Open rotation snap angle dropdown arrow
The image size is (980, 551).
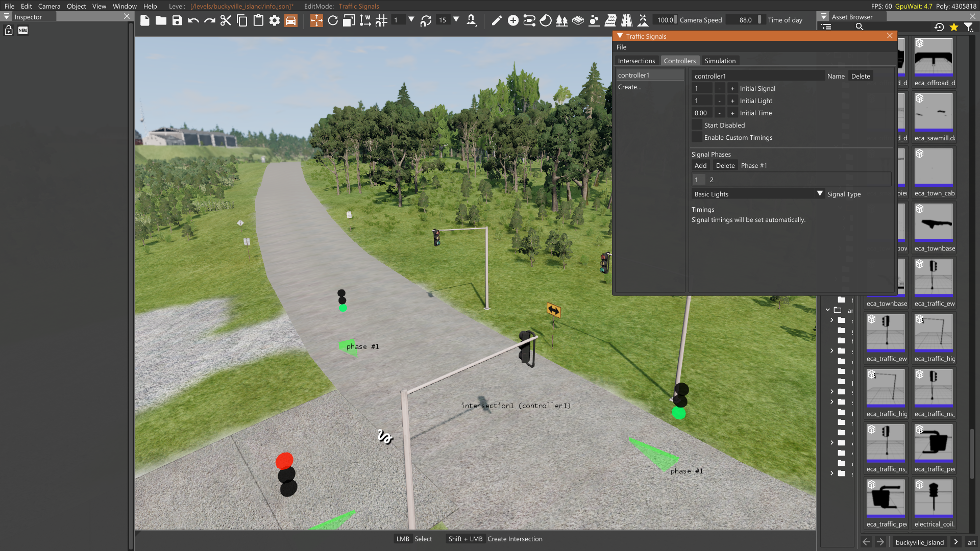click(456, 20)
